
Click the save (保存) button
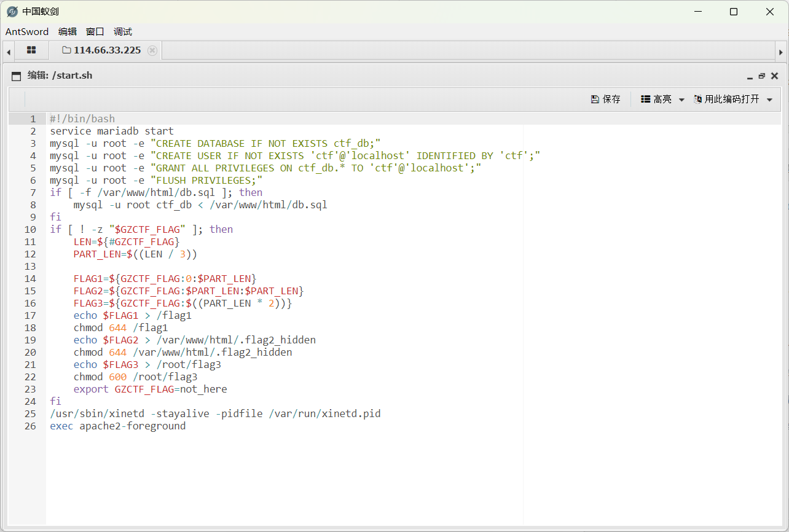605,99
